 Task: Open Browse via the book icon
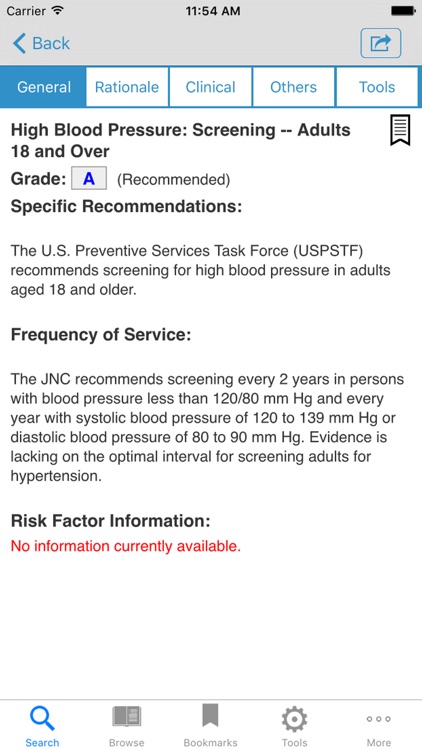[126, 717]
